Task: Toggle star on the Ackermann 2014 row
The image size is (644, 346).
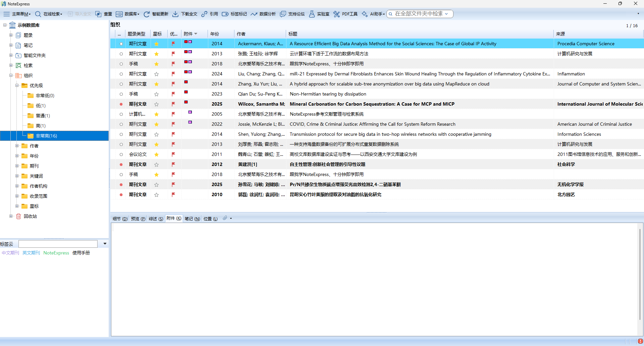Action: coord(156,44)
